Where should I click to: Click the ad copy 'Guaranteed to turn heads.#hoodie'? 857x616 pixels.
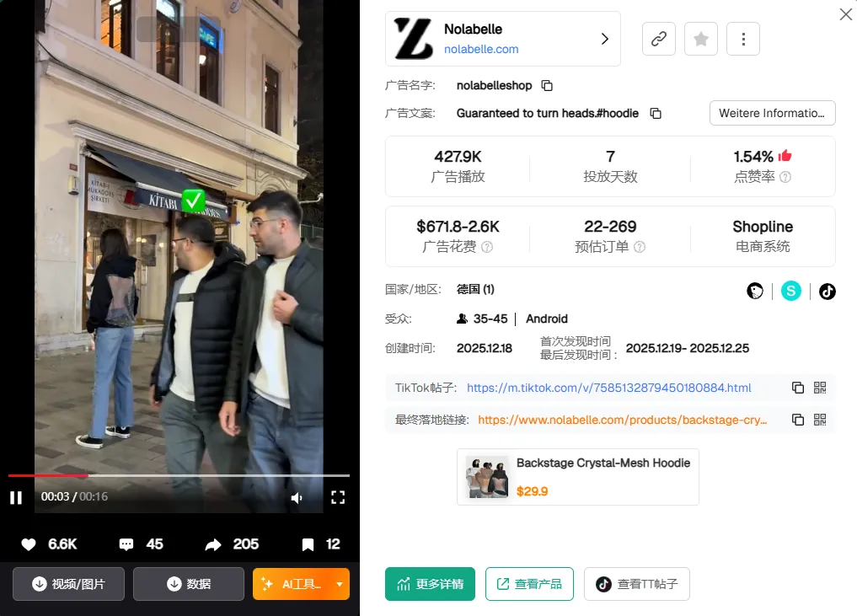[548, 113]
